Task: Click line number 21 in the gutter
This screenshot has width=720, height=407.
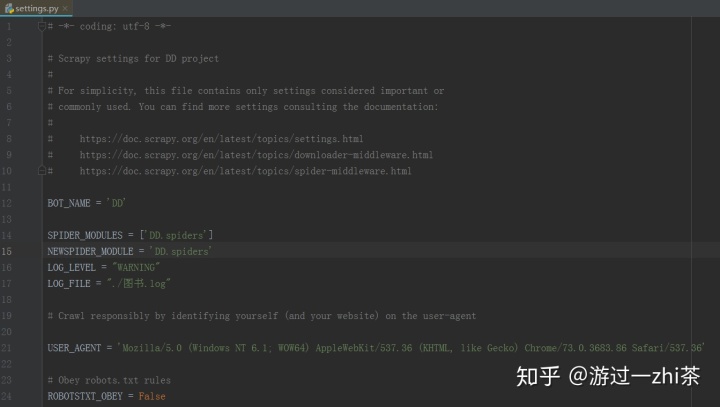Action: point(6,348)
